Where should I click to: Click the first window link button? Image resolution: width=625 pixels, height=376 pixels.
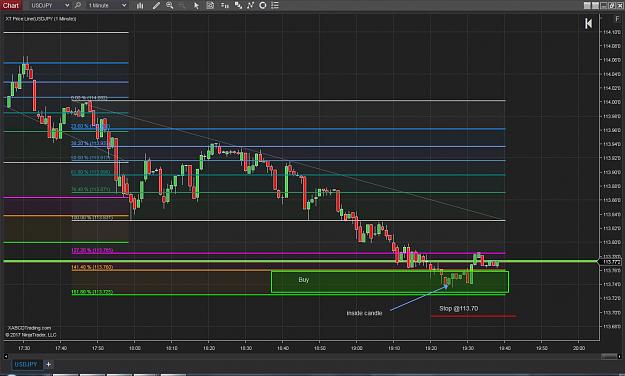click(587, 5)
